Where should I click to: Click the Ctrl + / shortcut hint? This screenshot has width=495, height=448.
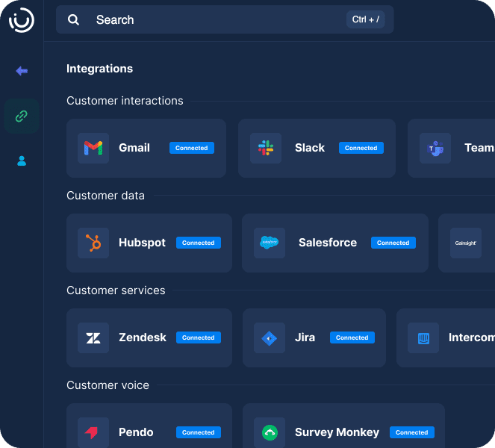click(366, 19)
